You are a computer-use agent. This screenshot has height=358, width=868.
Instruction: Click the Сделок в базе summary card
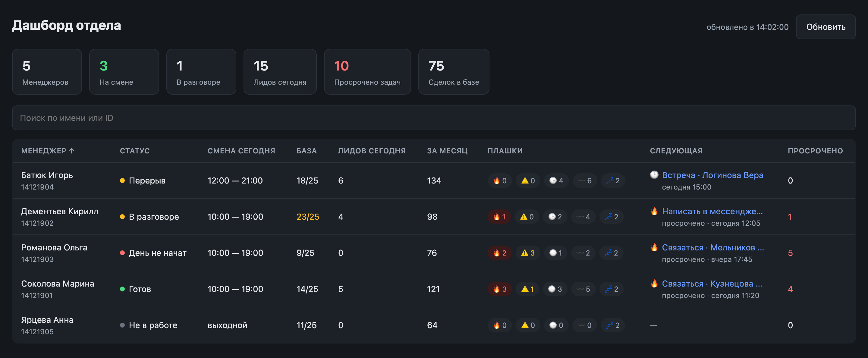[454, 72]
